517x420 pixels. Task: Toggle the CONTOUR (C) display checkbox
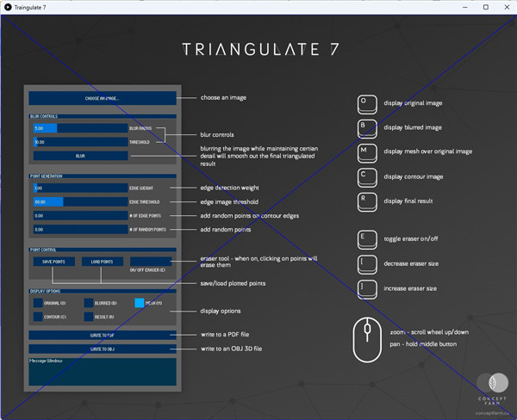pos(38,317)
